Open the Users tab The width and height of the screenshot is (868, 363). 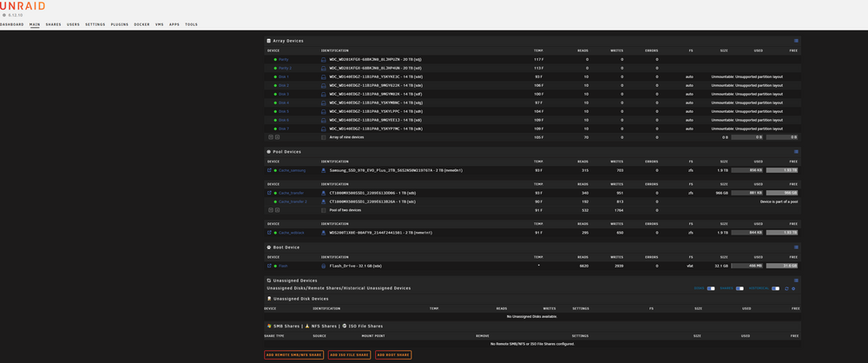[x=73, y=24]
